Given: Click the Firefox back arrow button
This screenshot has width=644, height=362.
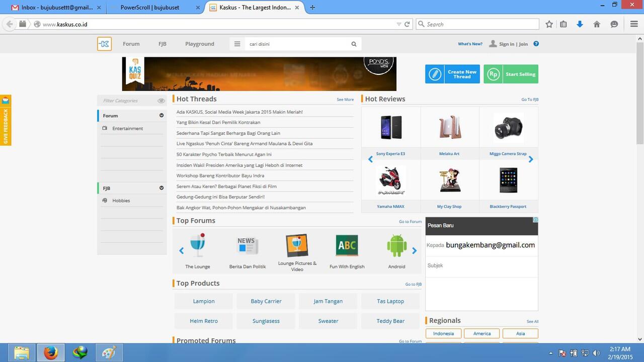Looking at the screenshot, I should (x=9, y=24).
